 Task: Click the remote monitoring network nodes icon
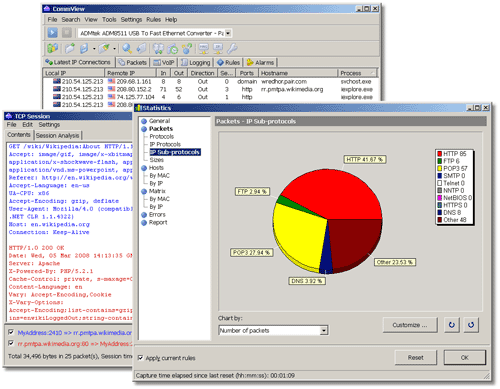187,49
